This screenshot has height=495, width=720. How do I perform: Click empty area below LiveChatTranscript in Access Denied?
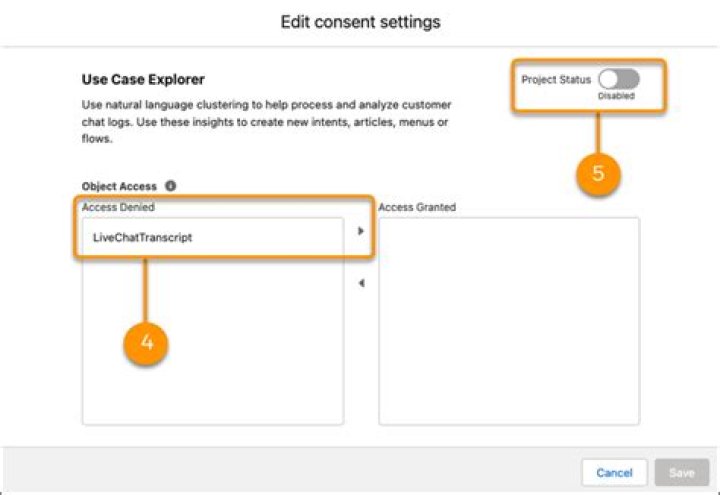(x=213, y=340)
